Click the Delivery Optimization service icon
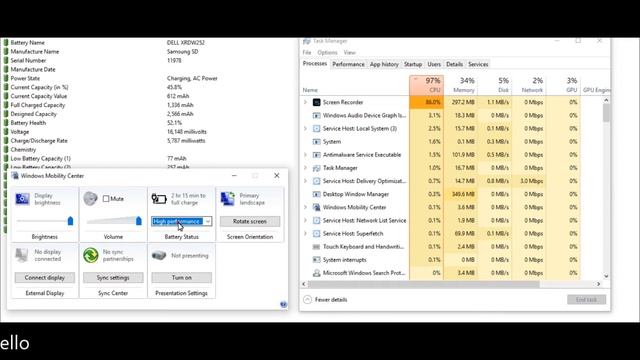This screenshot has height=360, width=640. pos(316,181)
